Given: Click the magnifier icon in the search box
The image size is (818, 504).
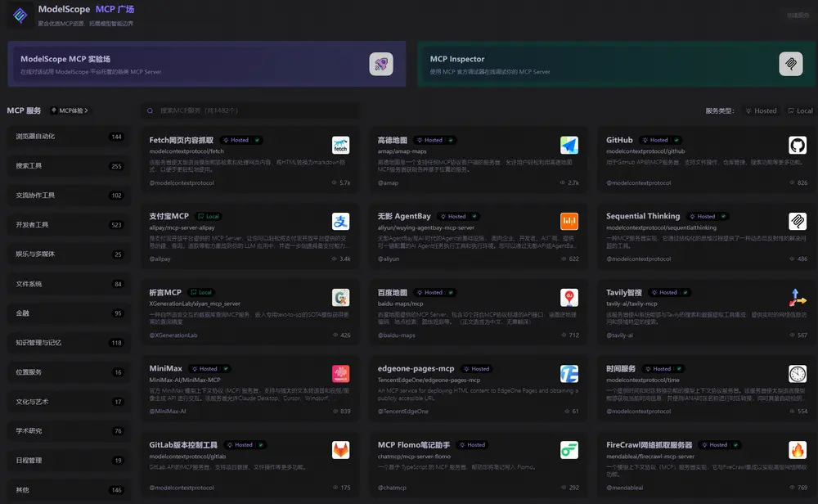Looking at the screenshot, I should [x=151, y=110].
